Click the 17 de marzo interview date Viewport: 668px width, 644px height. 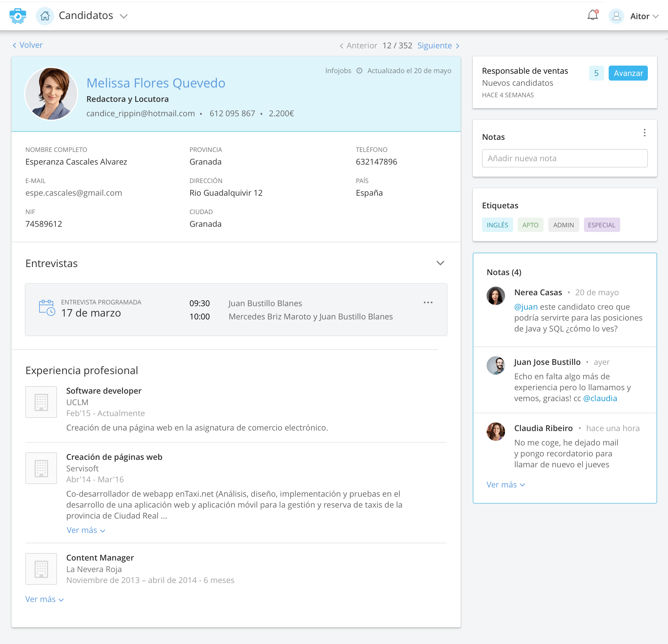pos(91,313)
